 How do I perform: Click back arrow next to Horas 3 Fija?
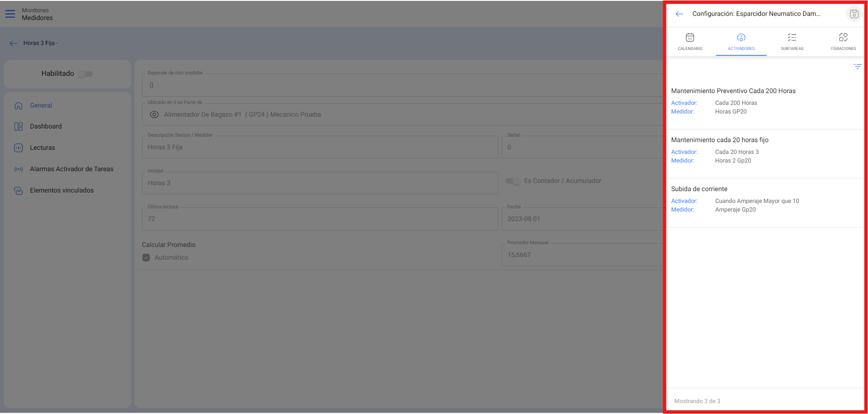(x=14, y=43)
